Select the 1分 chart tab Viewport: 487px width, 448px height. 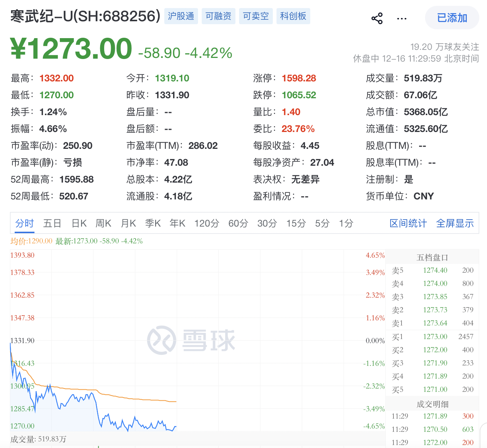(346, 223)
